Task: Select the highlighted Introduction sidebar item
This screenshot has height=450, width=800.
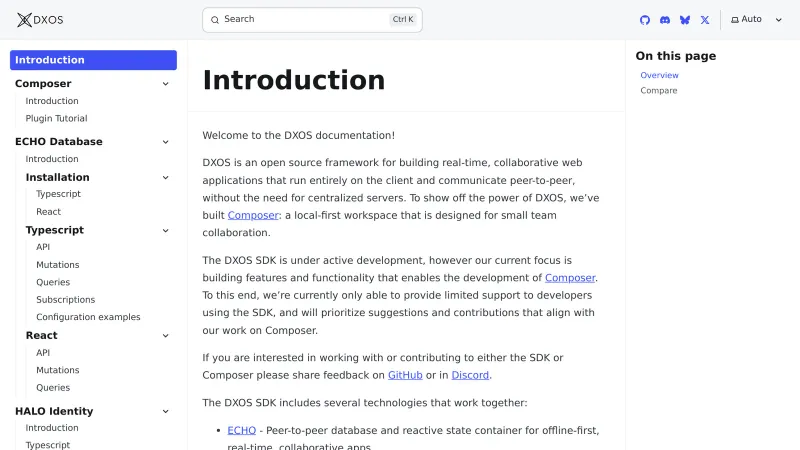Action: (x=93, y=60)
